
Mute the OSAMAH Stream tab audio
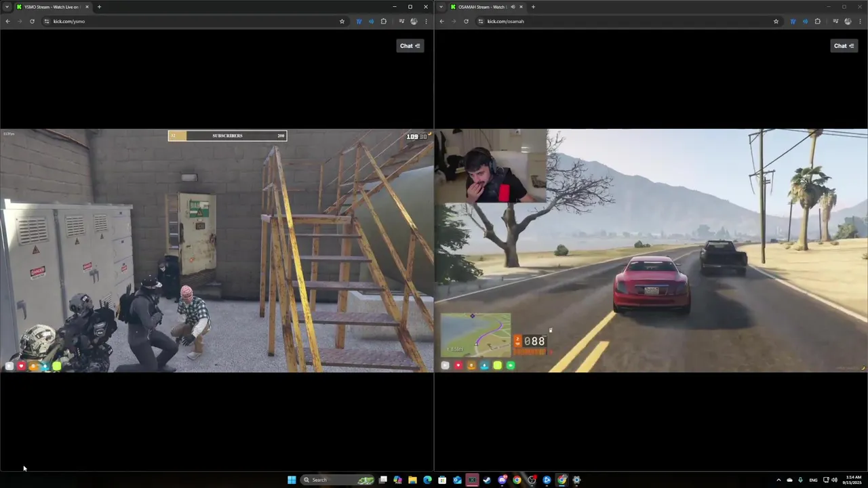[x=513, y=7]
